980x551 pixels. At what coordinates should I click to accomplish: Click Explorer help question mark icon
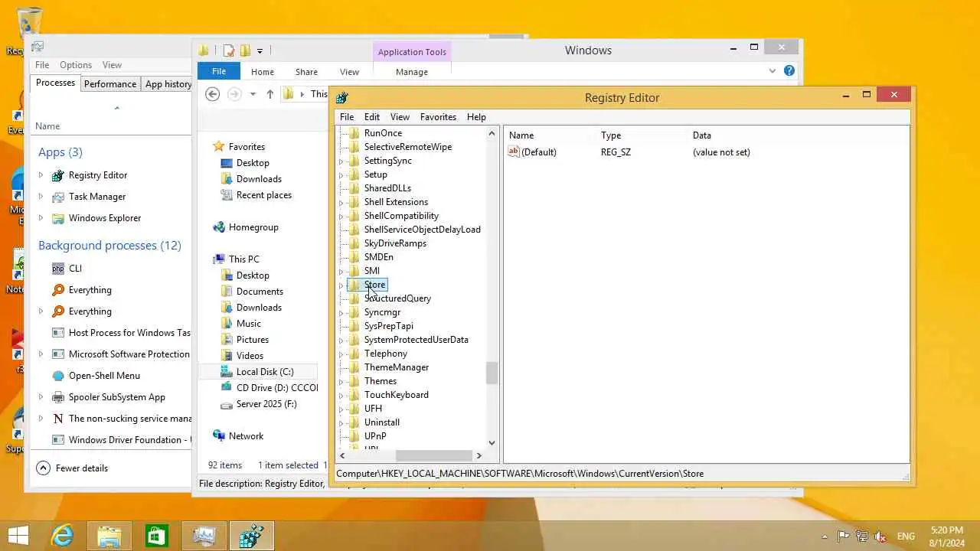[x=789, y=70]
